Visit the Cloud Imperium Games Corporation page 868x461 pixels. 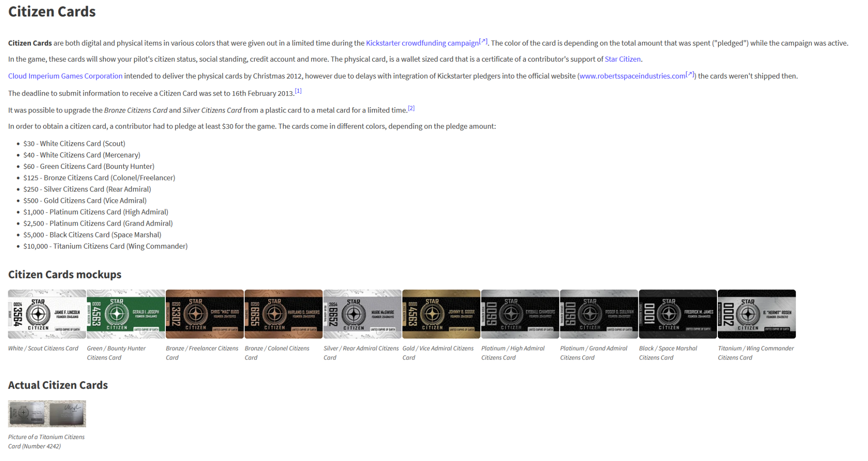(65, 76)
